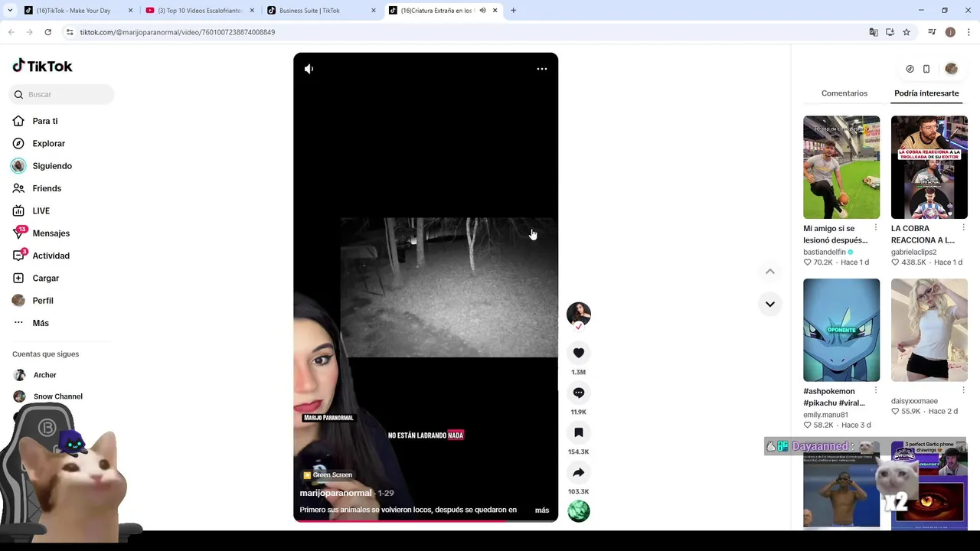Open profile avatar in top-right header

coord(951,69)
